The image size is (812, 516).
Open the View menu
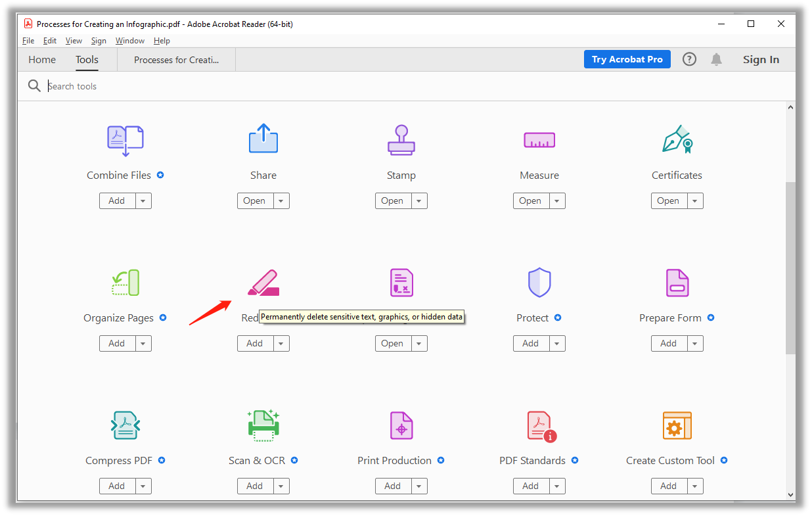coord(74,41)
